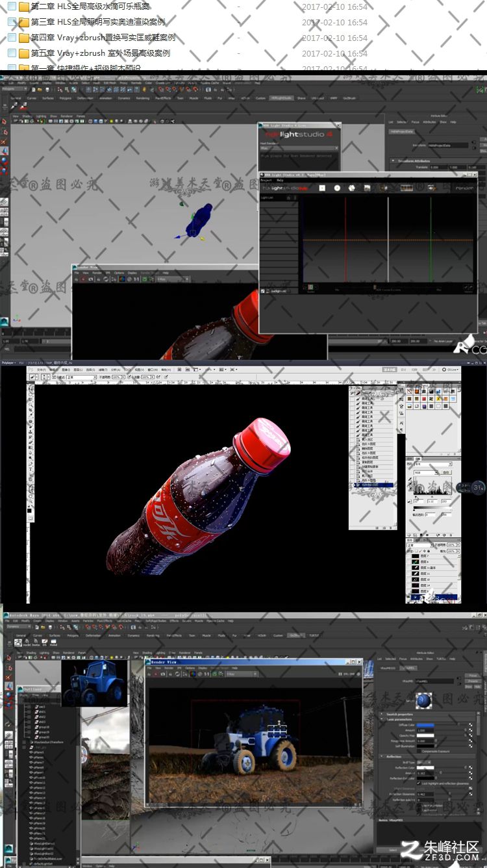Click the round light icon in HDR Light Studio toolbar
This screenshot has height=868, width=487.
(x=337, y=188)
